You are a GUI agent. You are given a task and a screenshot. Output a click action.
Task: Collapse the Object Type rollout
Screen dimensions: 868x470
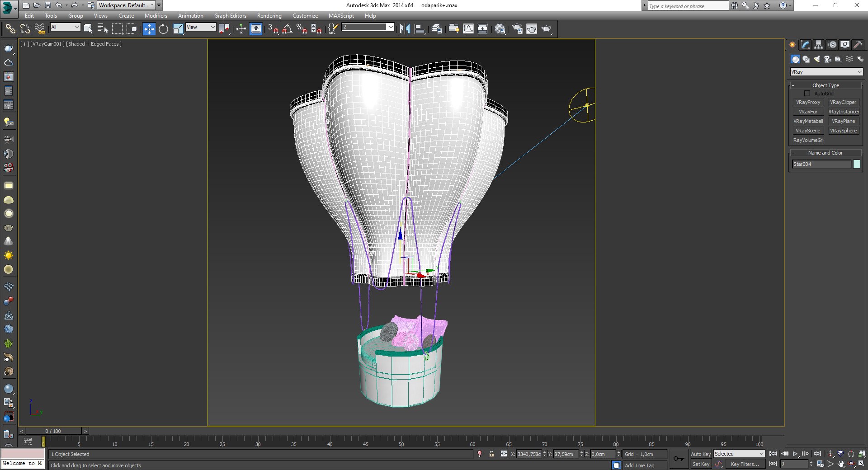826,85
